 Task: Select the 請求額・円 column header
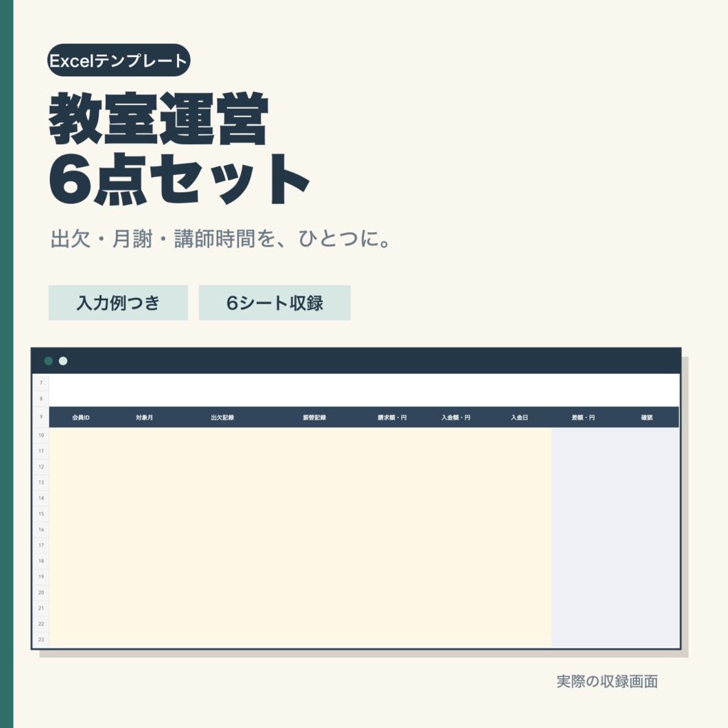392,417
